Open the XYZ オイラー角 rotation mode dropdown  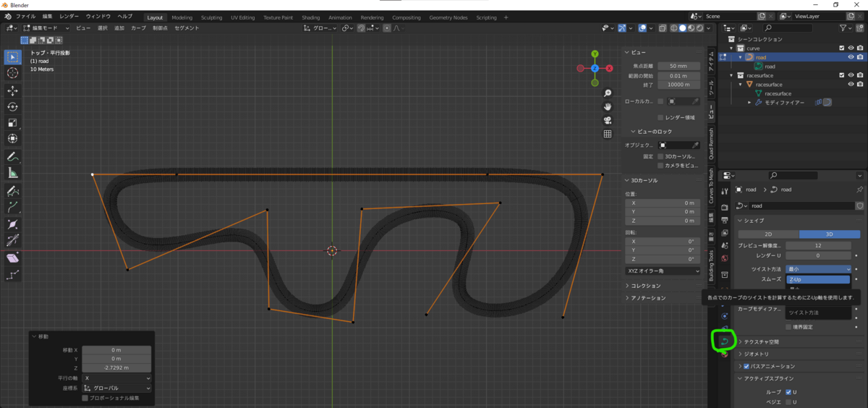click(663, 271)
